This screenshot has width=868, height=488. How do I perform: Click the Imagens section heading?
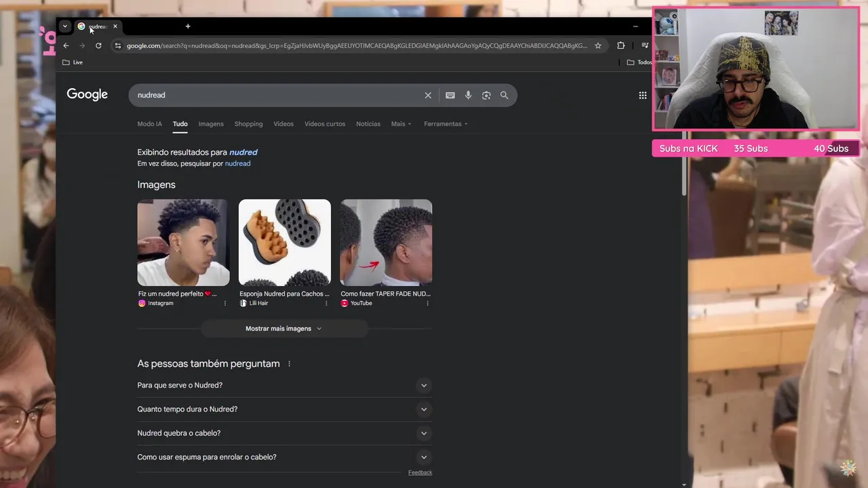(x=156, y=185)
